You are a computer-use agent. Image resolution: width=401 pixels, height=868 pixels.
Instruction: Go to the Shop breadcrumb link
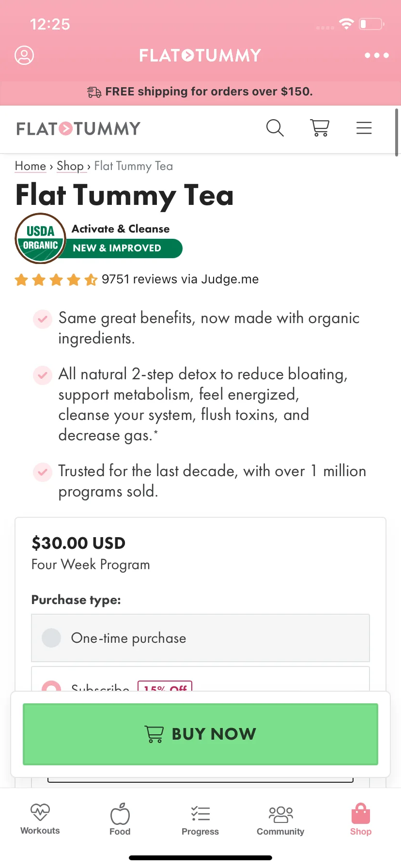[x=70, y=166]
